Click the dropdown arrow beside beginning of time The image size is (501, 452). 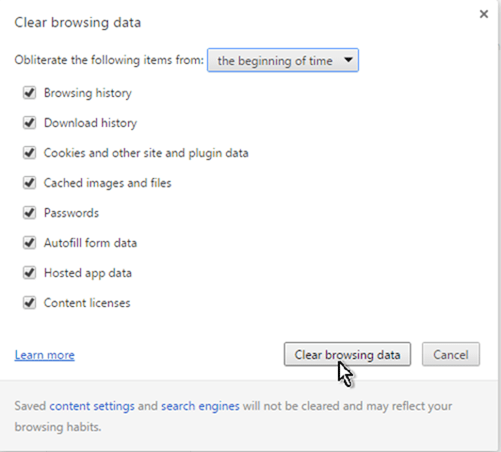[x=348, y=60]
